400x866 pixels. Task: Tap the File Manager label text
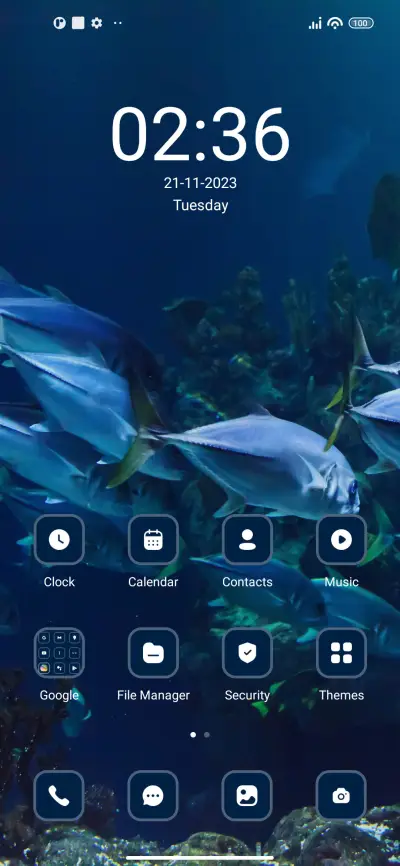153,695
